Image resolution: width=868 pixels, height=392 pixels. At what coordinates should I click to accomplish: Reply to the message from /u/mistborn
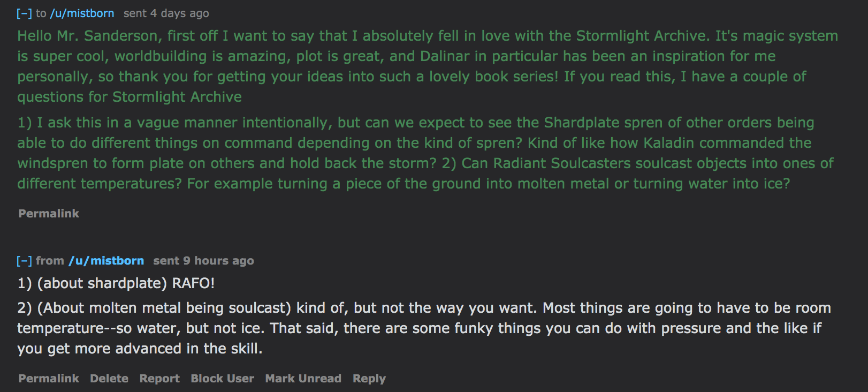point(369,379)
